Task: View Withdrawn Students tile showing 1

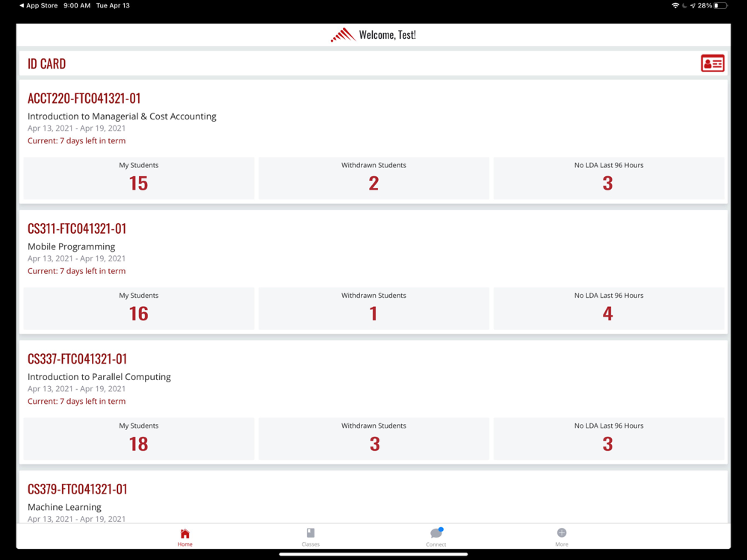Action: tap(373, 308)
